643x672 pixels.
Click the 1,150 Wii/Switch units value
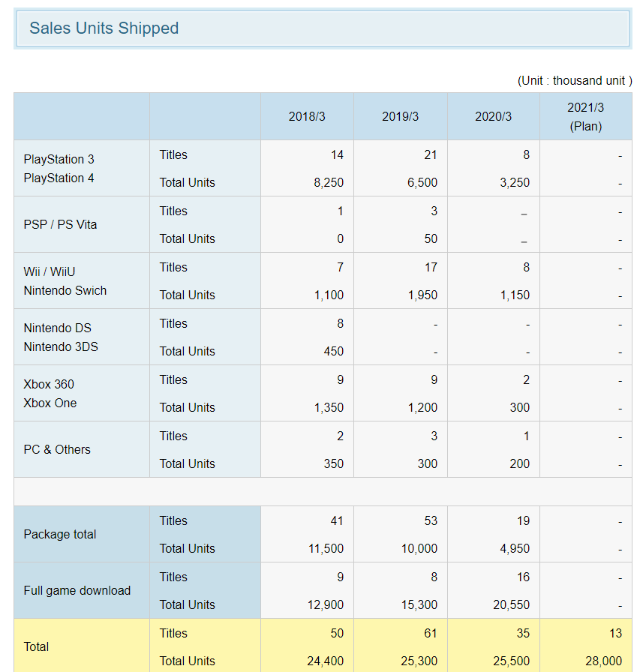tap(515, 295)
